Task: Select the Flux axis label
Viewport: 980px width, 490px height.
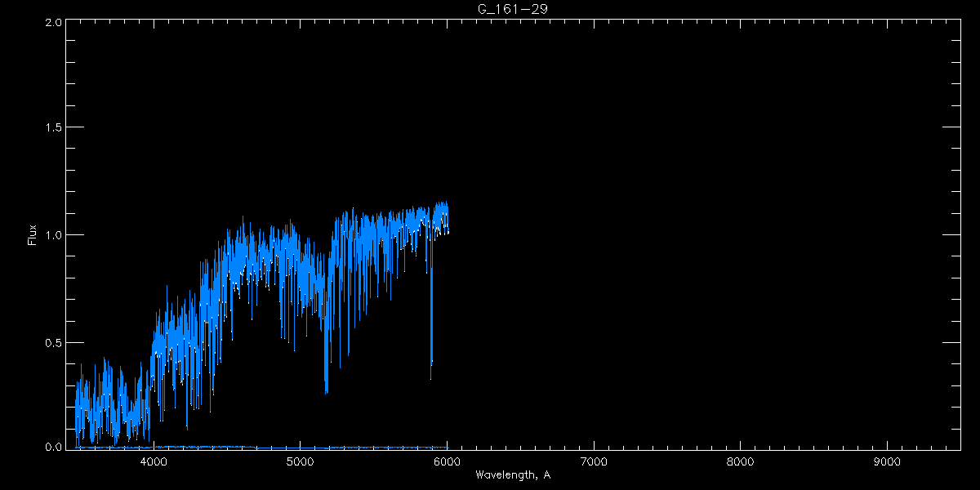Action: (x=33, y=234)
